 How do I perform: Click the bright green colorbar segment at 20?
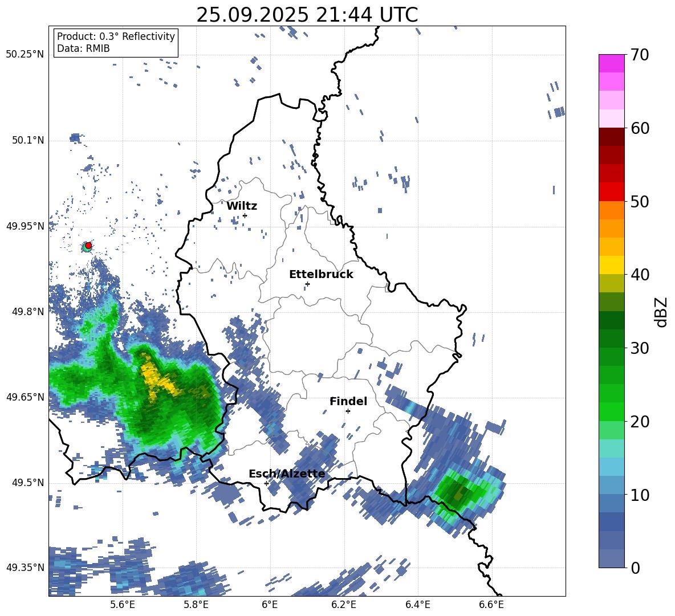pyautogui.click(x=611, y=411)
